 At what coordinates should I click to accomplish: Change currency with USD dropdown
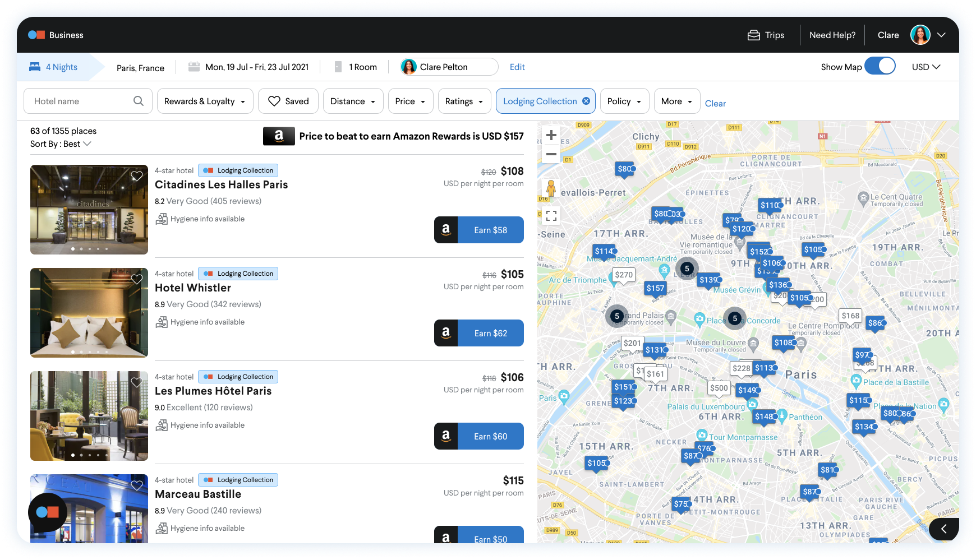coord(926,67)
